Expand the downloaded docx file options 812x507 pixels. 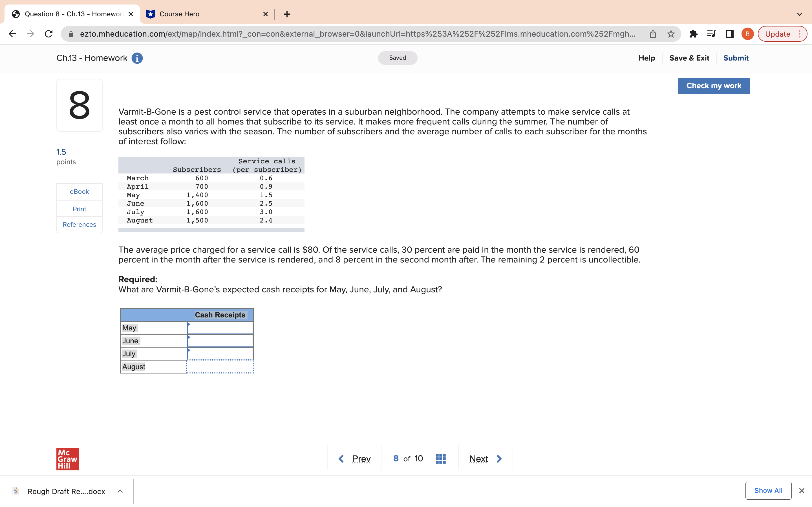(x=120, y=491)
